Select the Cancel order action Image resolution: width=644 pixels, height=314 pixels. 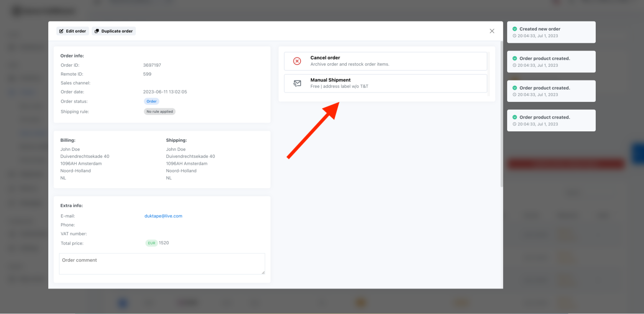(385, 61)
